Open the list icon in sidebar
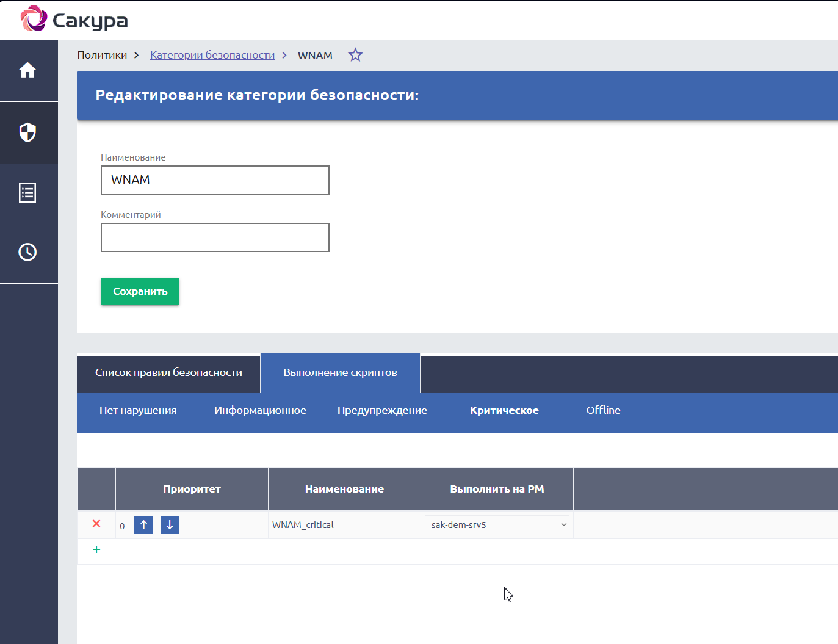 click(x=27, y=192)
